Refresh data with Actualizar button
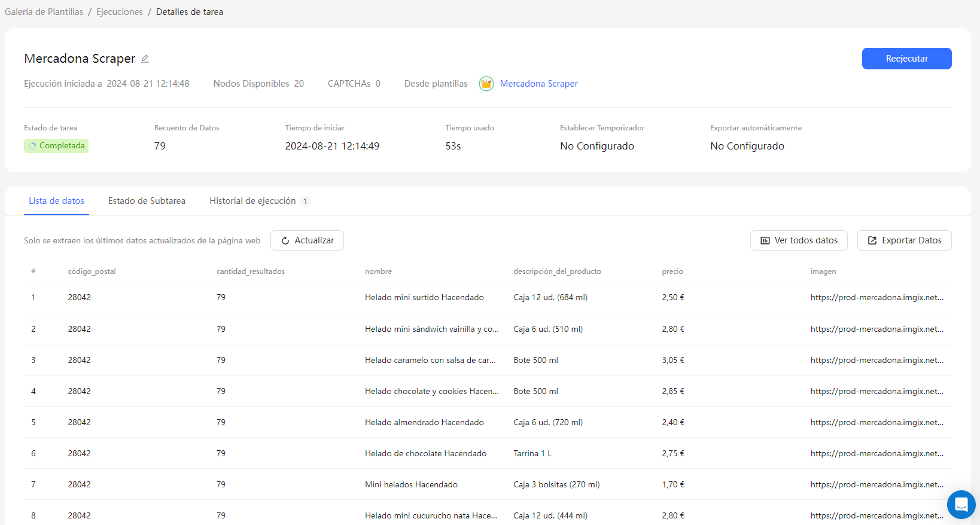 point(307,240)
